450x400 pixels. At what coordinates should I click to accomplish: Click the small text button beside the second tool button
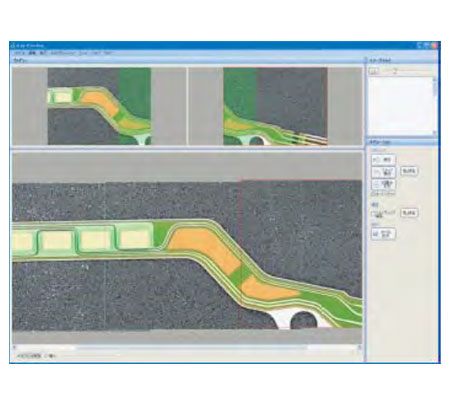[409, 171]
